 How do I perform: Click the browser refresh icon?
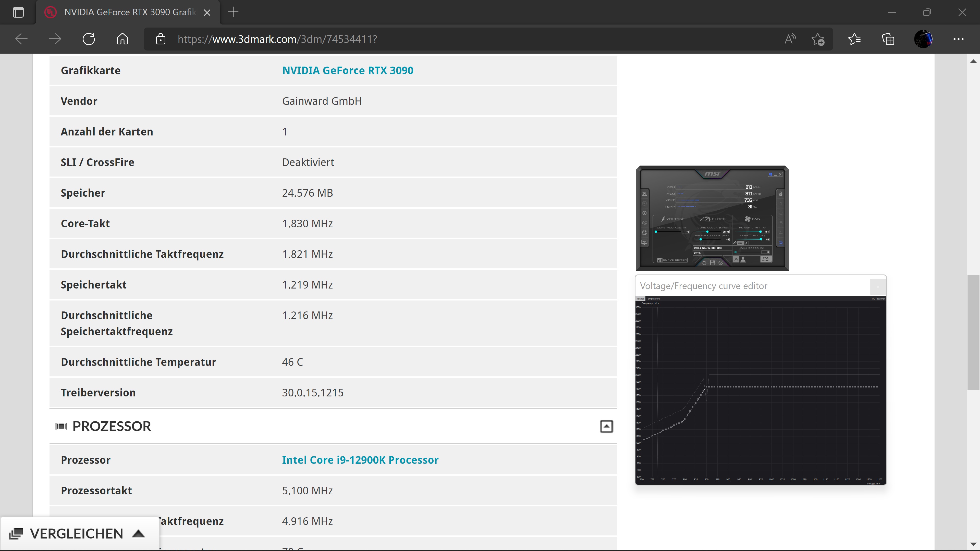(x=89, y=39)
